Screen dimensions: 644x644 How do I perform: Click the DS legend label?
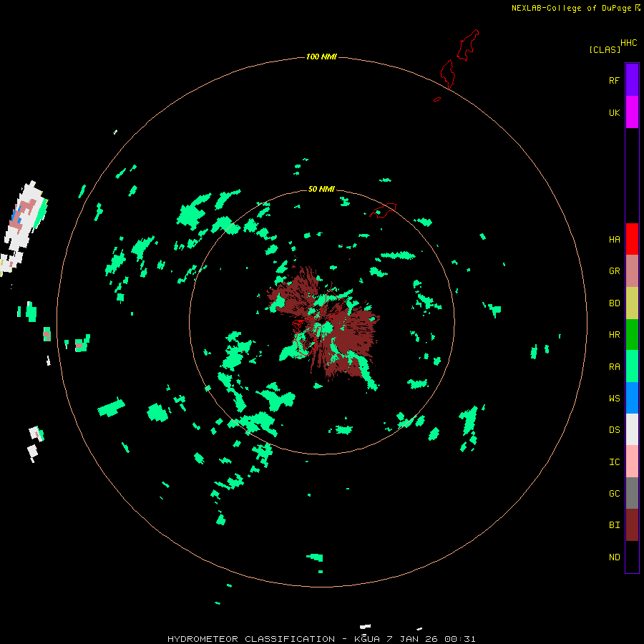click(614, 429)
